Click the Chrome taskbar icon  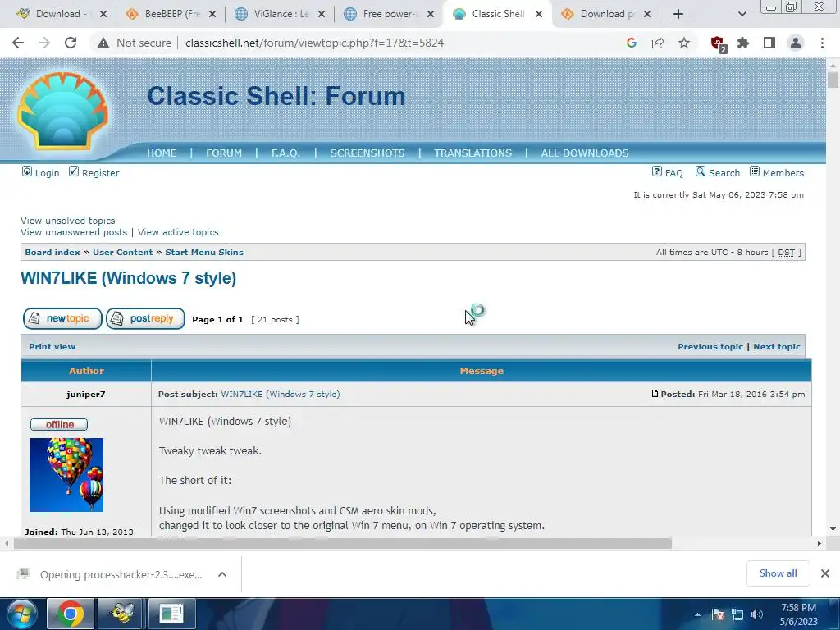(71, 614)
